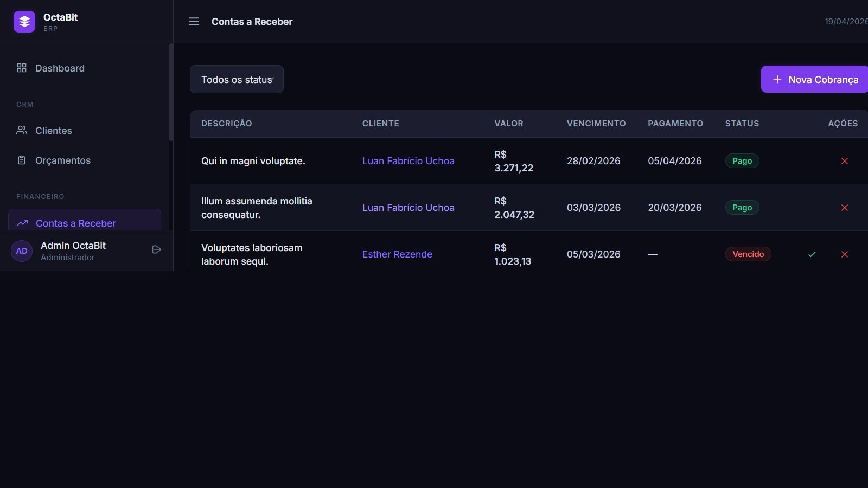
Task: Mark the Vencido charge as paid with the green checkmark
Action: click(812, 254)
